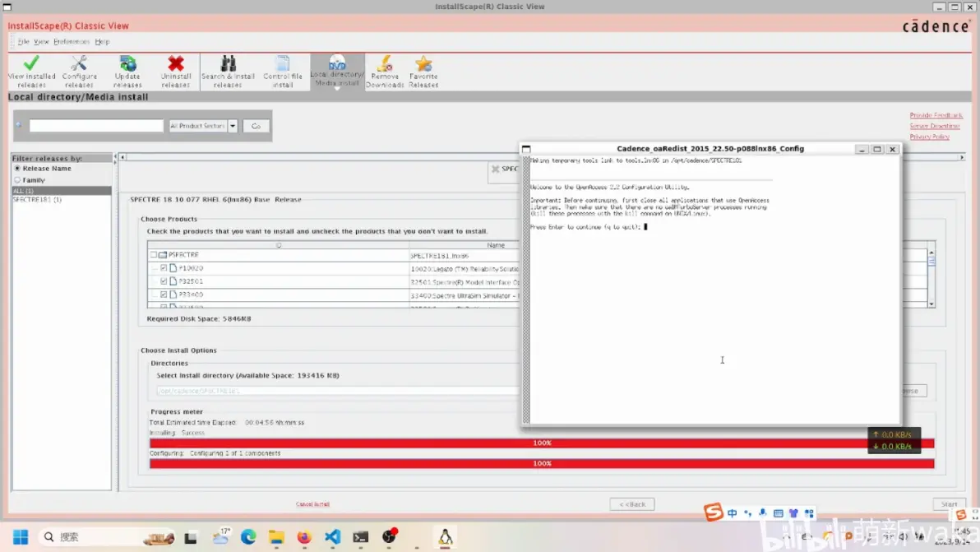
Task: Open Windows Start menu
Action: point(21,537)
